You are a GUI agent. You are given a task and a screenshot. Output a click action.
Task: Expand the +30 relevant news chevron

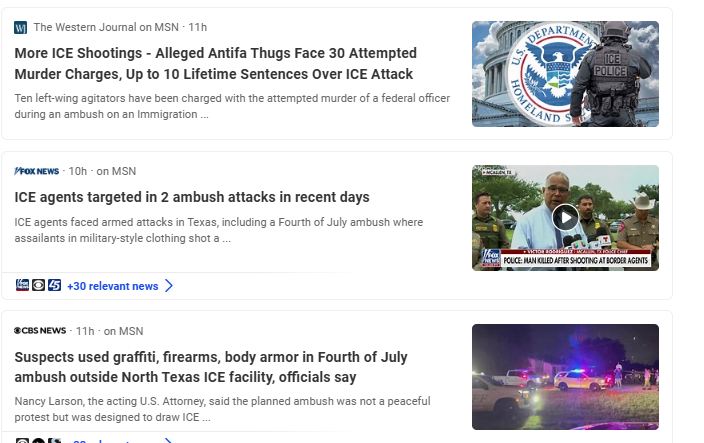tap(169, 286)
